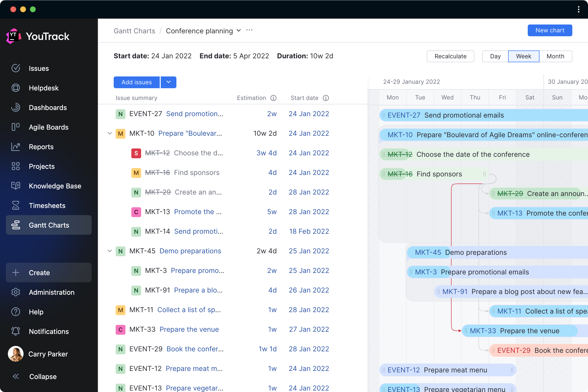The height and width of the screenshot is (392, 588).
Task: Open the Add issues dropdown arrow
Action: (x=169, y=82)
